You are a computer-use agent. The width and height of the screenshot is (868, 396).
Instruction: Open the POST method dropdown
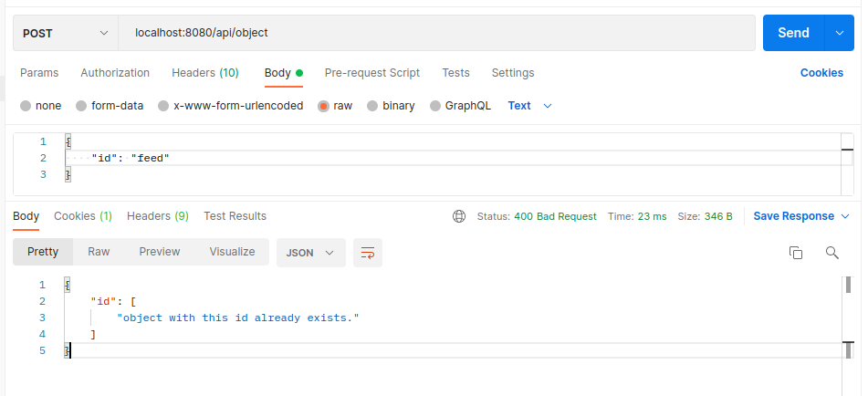click(66, 33)
